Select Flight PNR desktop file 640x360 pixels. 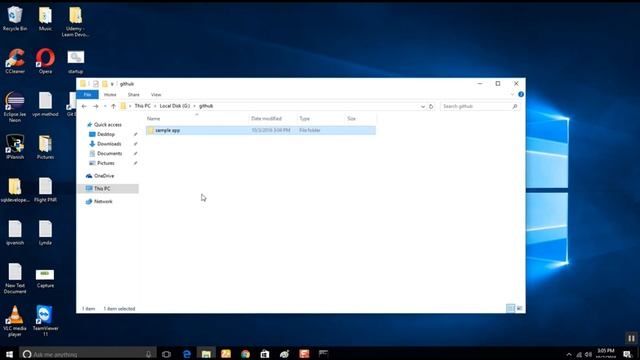click(45, 190)
